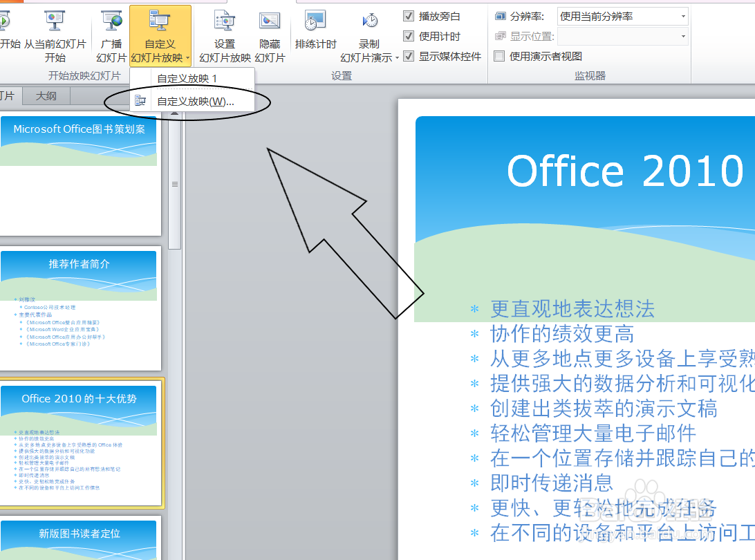Open Set Up Slide Show settings
Viewport: 755px width, 560px height.
225,37
